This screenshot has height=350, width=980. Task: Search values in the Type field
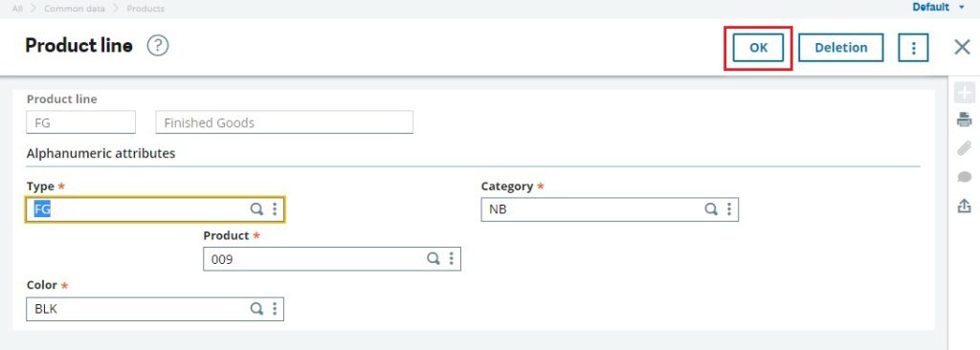tap(256, 209)
